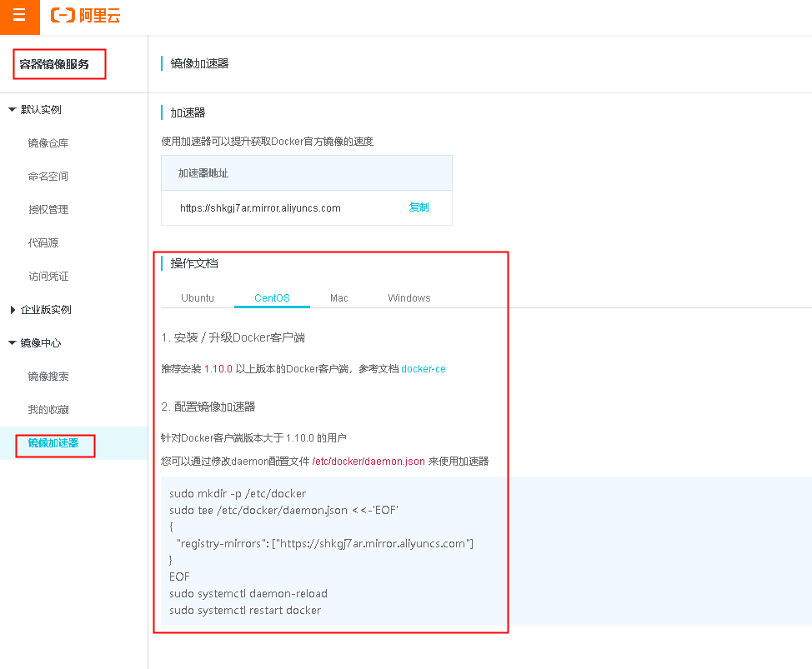This screenshot has height=669, width=812.
Task: Click the 1.10.0 version text in red
Action: [218, 369]
